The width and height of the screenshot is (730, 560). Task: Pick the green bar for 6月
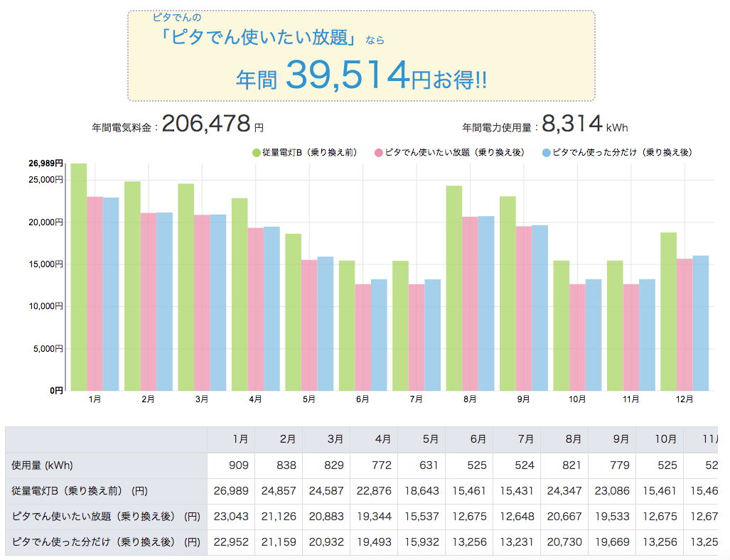click(347, 326)
